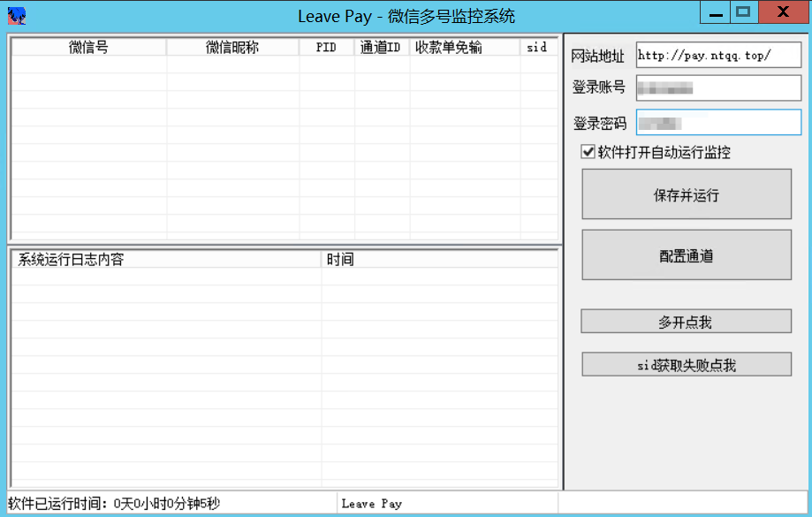The width and height of the screenshot is (812, 517).
Task: Focus the 网站地址 URL input field
Action: click(x=717, y=55)
